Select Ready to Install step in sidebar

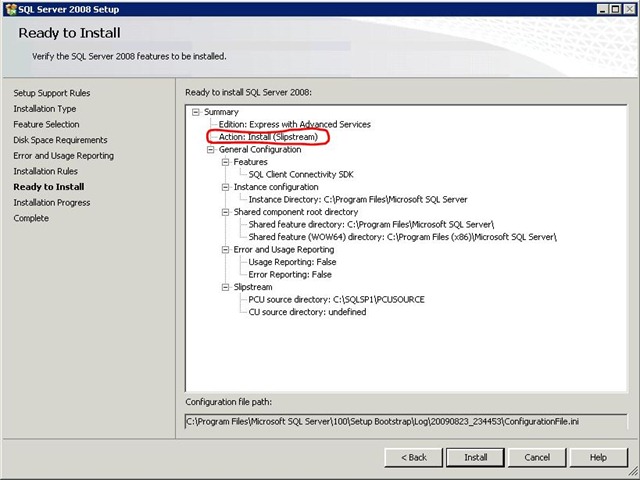49,187
